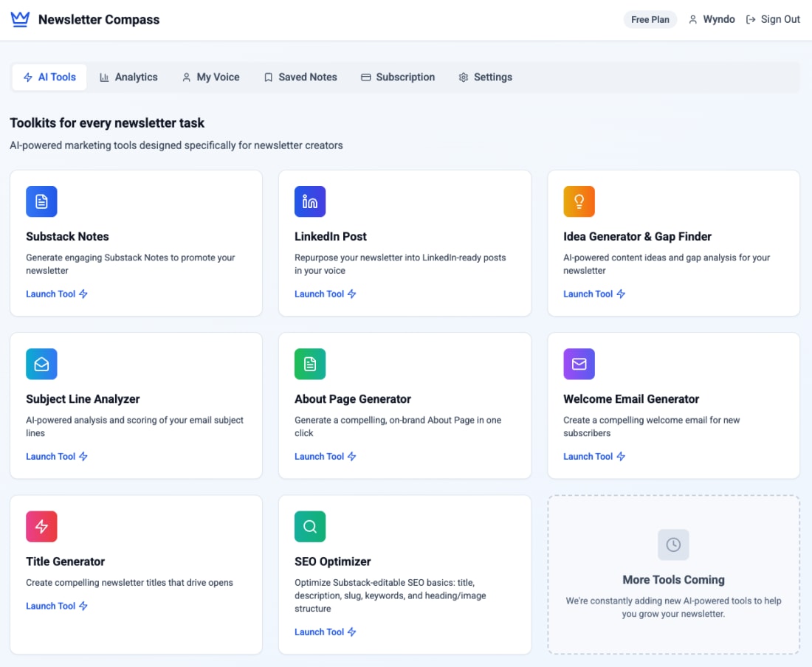Image resolution: width=812 pixels, height=667 pixels.
Task: Click the 'Create compelling newsletter titles' description
Action: [129, 583]
